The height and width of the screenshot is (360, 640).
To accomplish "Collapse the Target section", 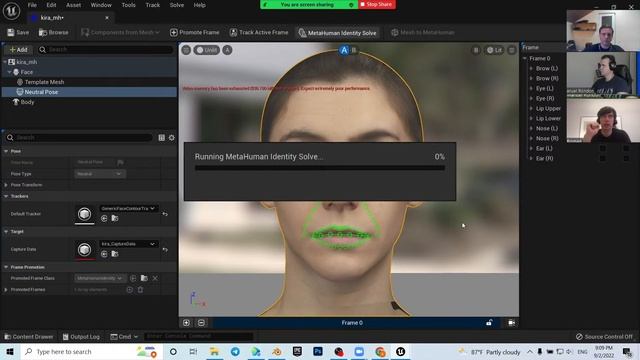I will [x=6, y=231].
